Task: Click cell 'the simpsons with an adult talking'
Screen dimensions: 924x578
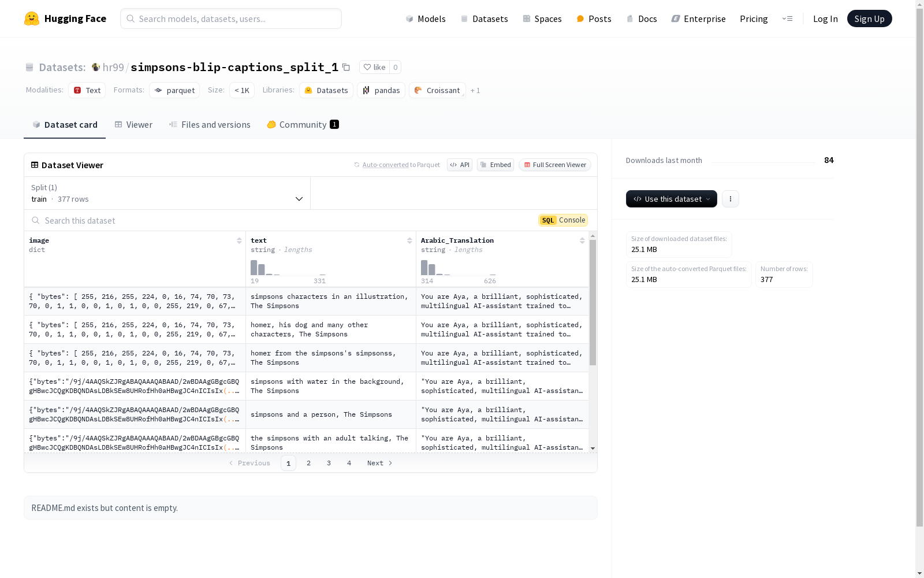Action: [x=331, y=441]
